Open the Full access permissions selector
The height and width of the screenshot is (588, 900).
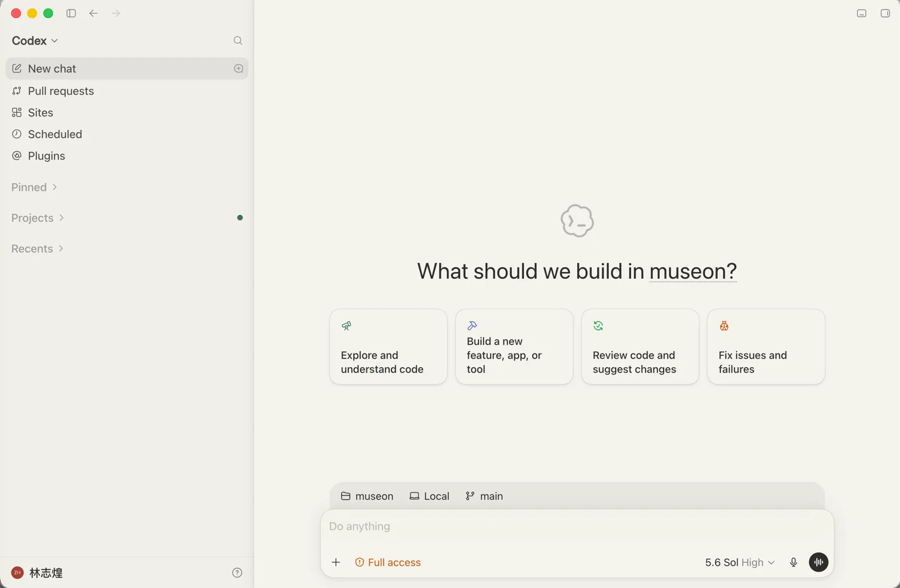click(388, 563)
